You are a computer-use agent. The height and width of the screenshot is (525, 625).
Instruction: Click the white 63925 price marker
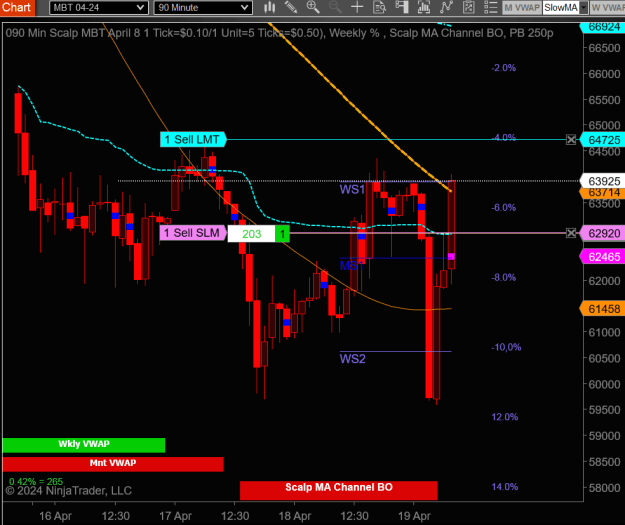click(603, 181)
